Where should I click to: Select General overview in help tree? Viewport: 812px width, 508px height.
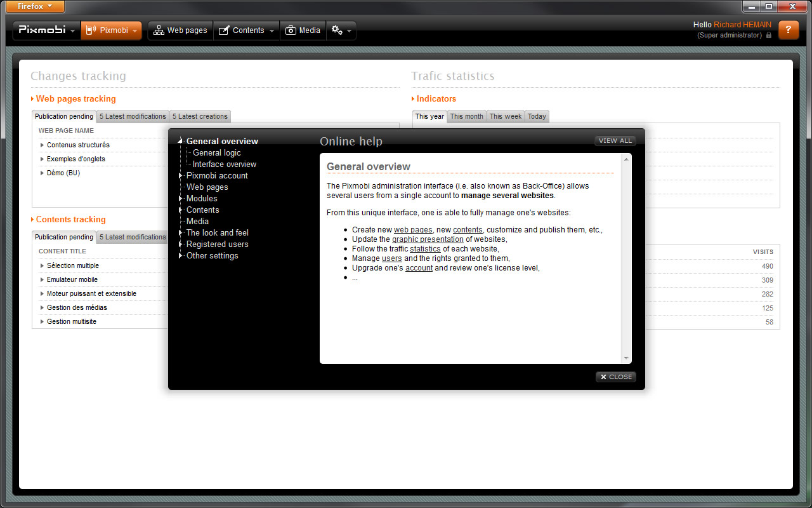222,141
